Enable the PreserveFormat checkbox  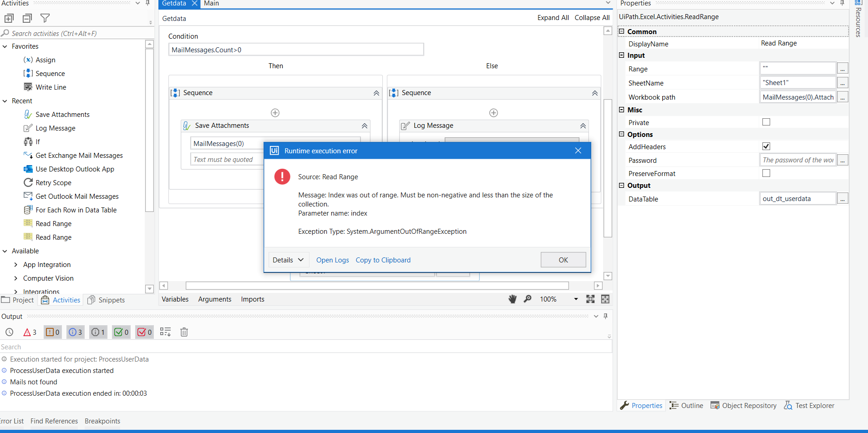point(766,173)
